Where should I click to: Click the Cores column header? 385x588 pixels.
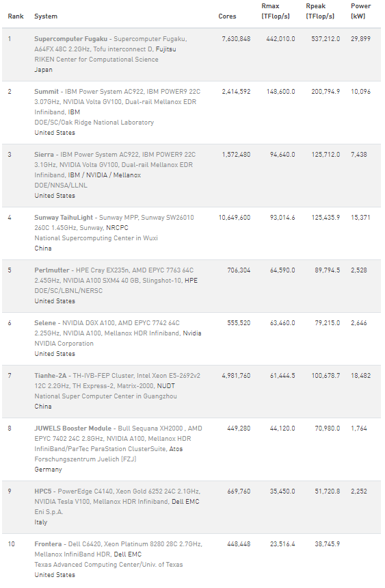coord(227,16)
